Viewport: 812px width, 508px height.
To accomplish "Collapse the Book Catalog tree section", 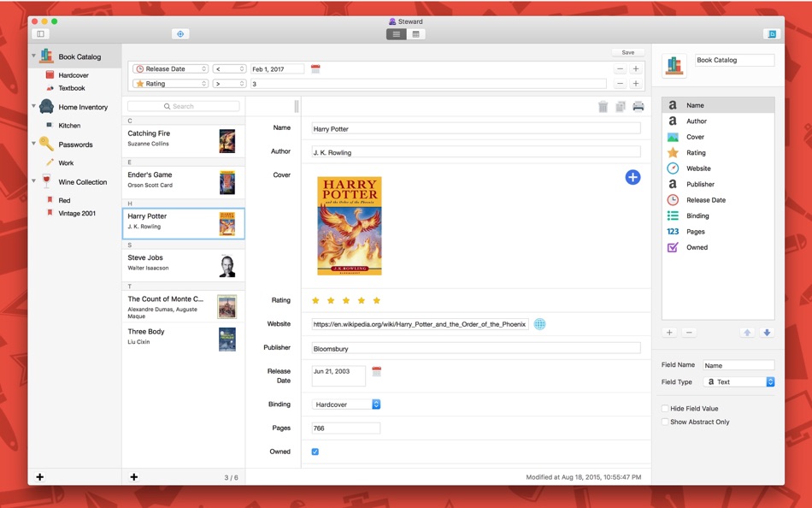I will click(33, 56).
